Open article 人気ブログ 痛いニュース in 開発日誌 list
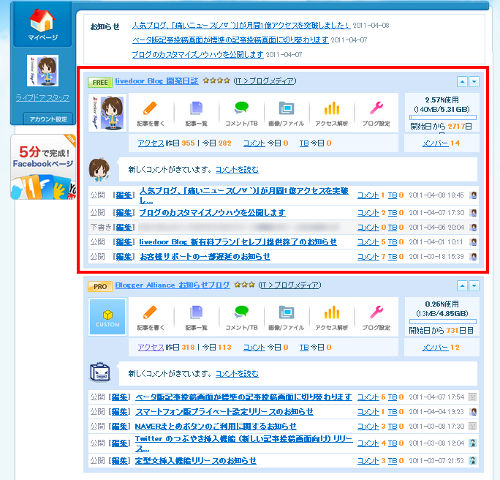 [x=244, y=195]
